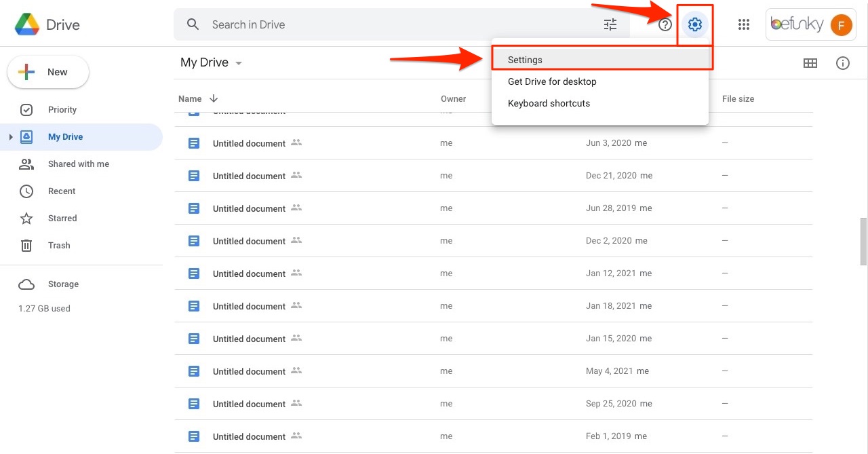The height and width of the screenshot is (454, 868).
Task: Click the 'Feb 1, 2019' modified date
Action: coord(609,436)
